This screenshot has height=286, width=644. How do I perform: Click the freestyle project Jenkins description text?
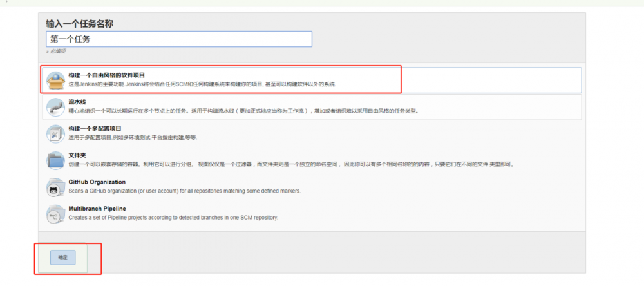[x=202, y=84]
